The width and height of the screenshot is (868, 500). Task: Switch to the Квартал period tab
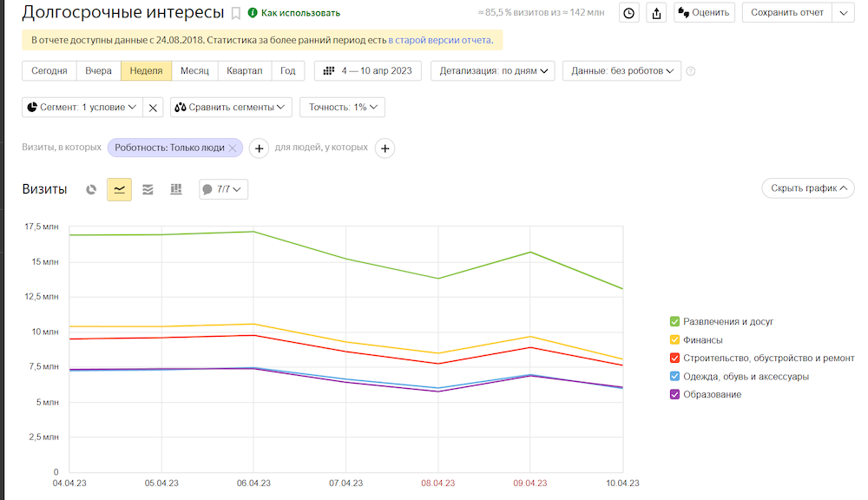(x=244, y=71)
